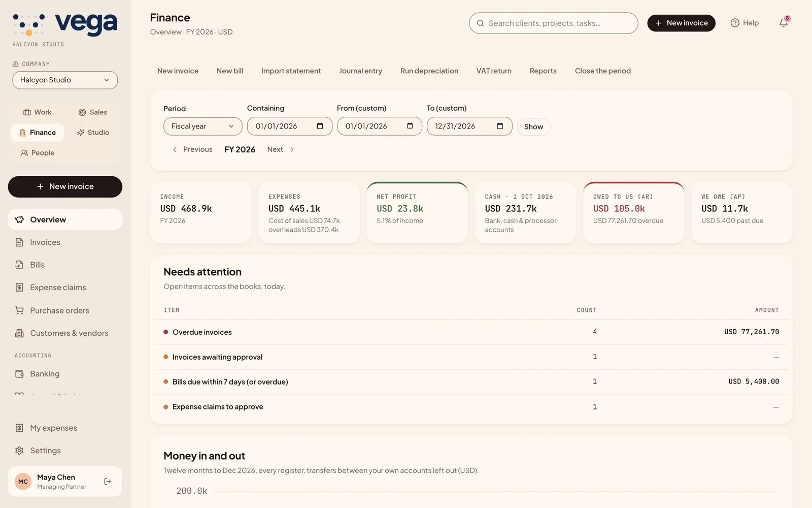This screenshot has height=508, width=812.
Task: Go to Next fiscal year
Action: point(281,149)
